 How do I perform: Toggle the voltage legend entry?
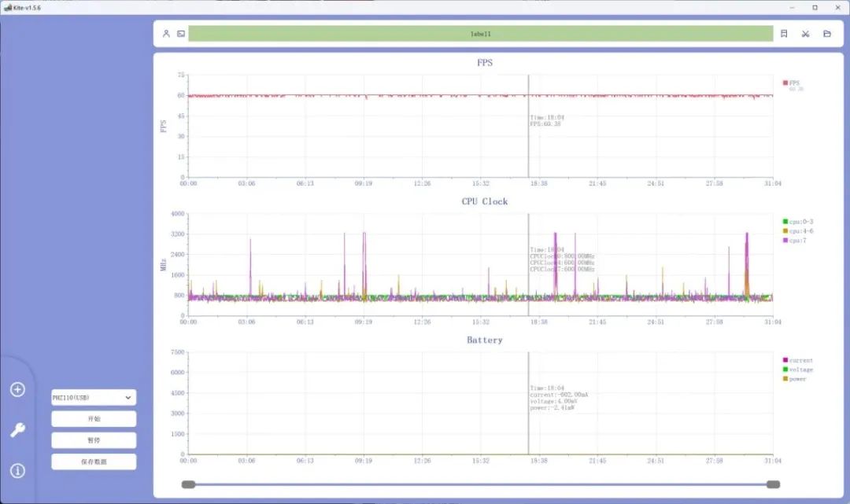click(x=798, y=370)
